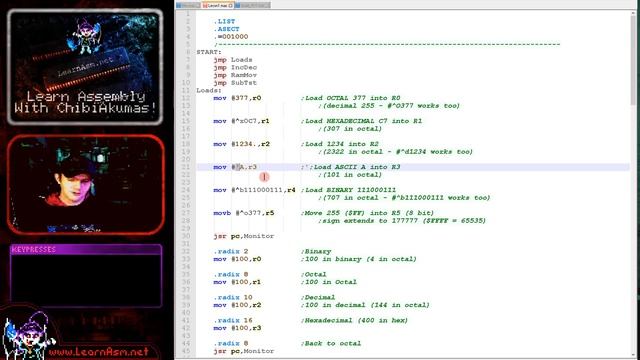Click comment '100 in decimal (144 in octal)'

pos(365,305)
